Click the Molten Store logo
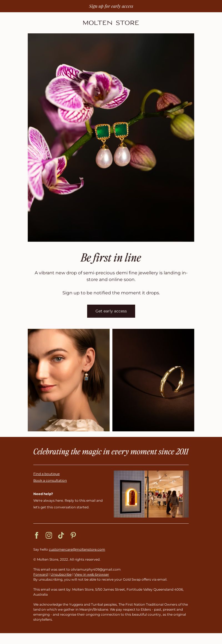Screen dimensions: 222x644 pyautogui.click(x=111, y=23)
